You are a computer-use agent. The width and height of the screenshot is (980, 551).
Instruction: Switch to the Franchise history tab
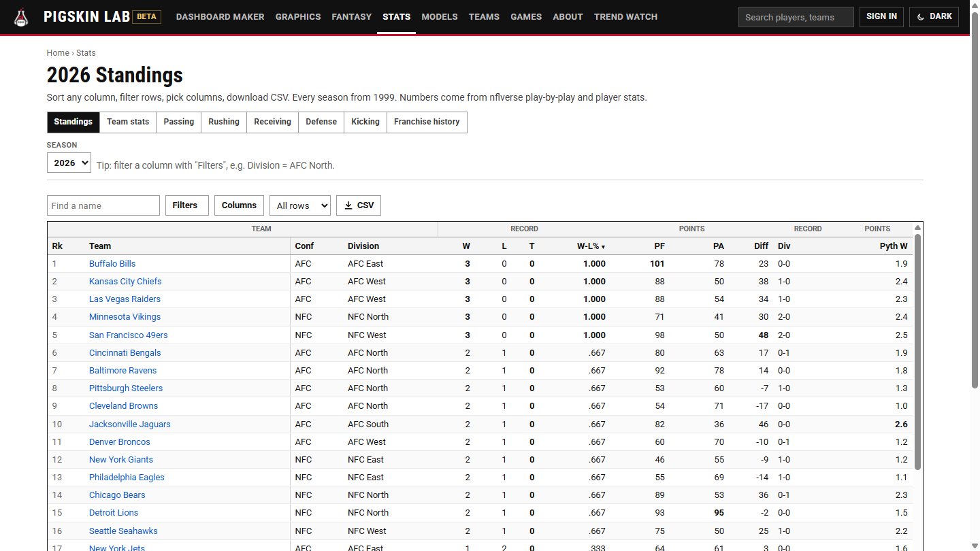427,122
